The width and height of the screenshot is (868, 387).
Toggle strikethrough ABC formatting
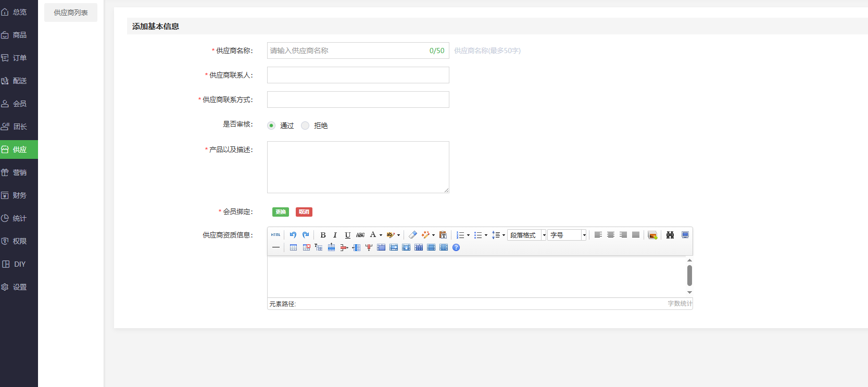[360, 235]
